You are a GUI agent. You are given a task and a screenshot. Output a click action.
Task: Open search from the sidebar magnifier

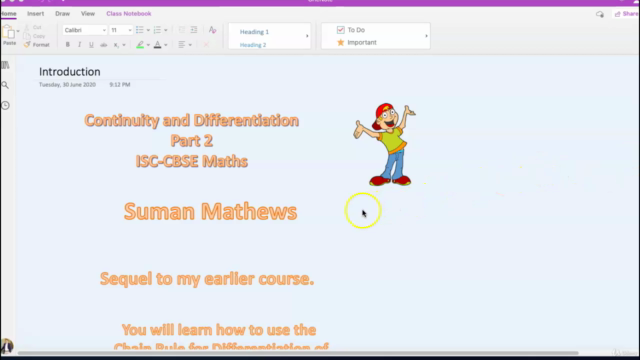point(5,85)
